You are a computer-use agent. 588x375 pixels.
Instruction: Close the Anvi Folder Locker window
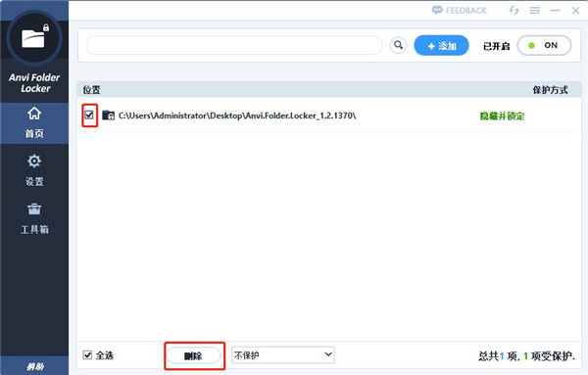[575, 11]
